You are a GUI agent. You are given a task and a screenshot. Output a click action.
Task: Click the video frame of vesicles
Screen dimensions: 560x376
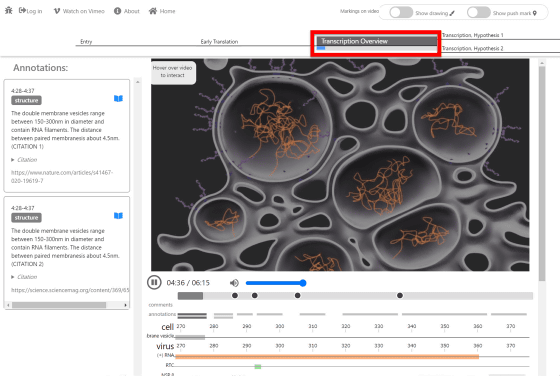tap(340, 165)
